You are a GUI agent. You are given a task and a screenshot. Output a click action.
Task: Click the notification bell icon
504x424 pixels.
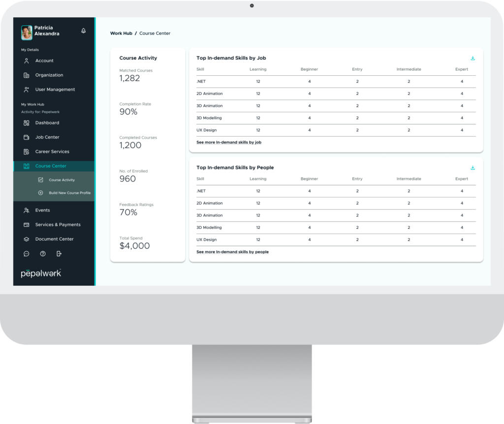coord(83,31)
